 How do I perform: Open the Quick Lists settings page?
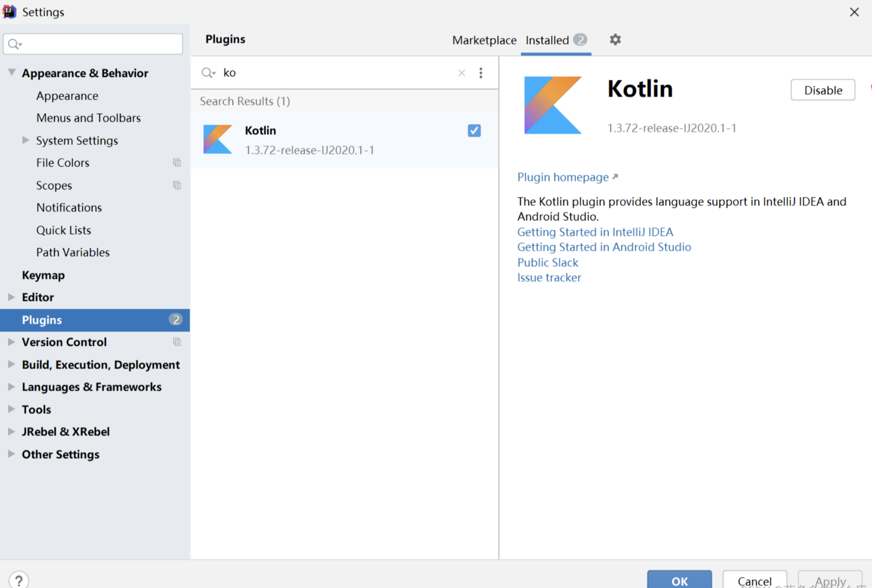64,230
